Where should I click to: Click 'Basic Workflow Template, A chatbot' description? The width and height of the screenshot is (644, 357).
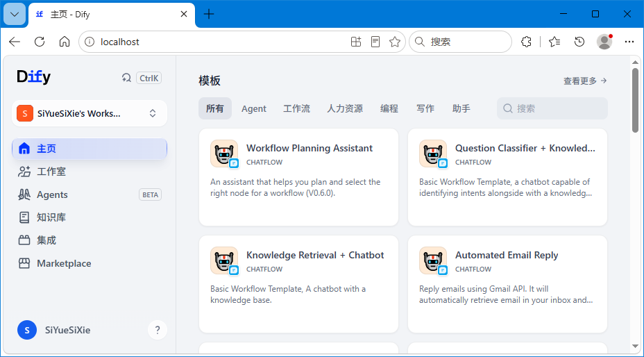(288, 294)
